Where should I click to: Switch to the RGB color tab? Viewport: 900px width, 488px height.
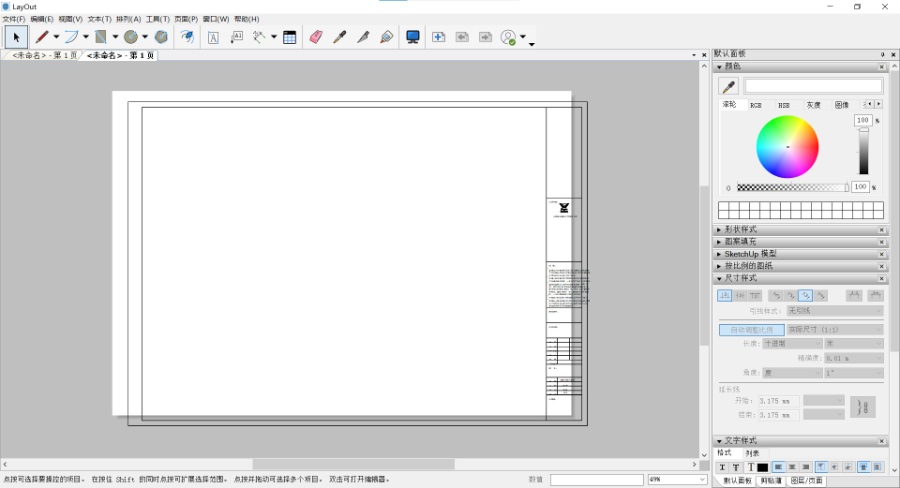(x=755, y=105)
